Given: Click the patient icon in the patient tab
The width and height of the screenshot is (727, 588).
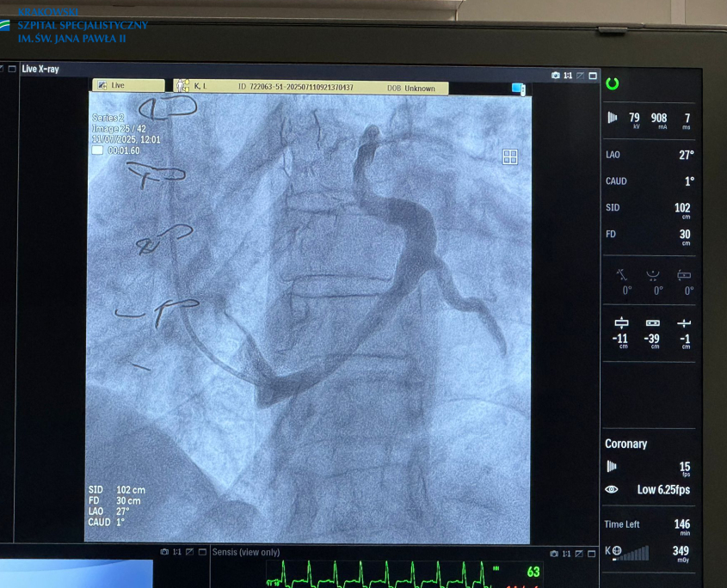Looking at the screenshot, I should (182, 85).
